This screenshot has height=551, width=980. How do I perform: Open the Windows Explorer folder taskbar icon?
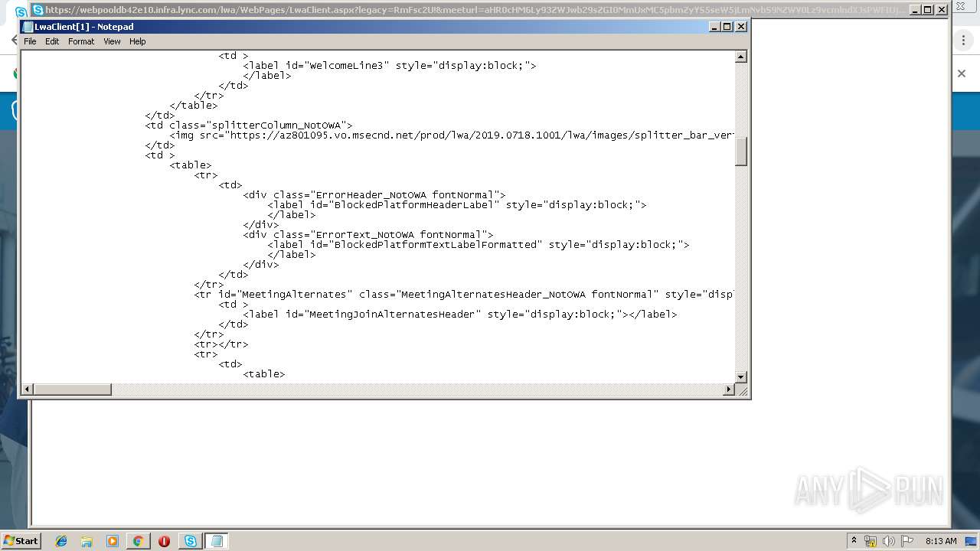tap(87, 541)
